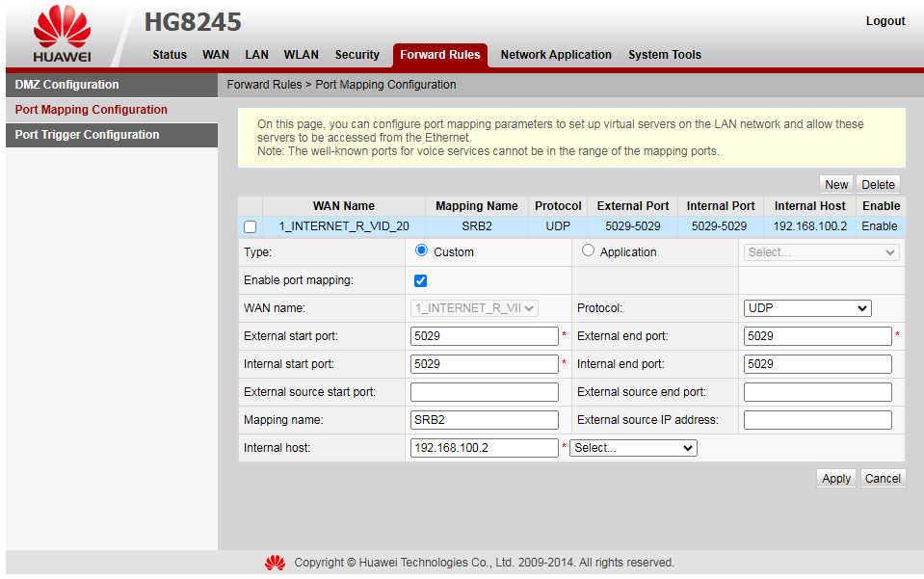Viewport: 924px width, 579px height.
Task: Click the SRB2 cell in mapping table
Action: (x=477, y=226)
